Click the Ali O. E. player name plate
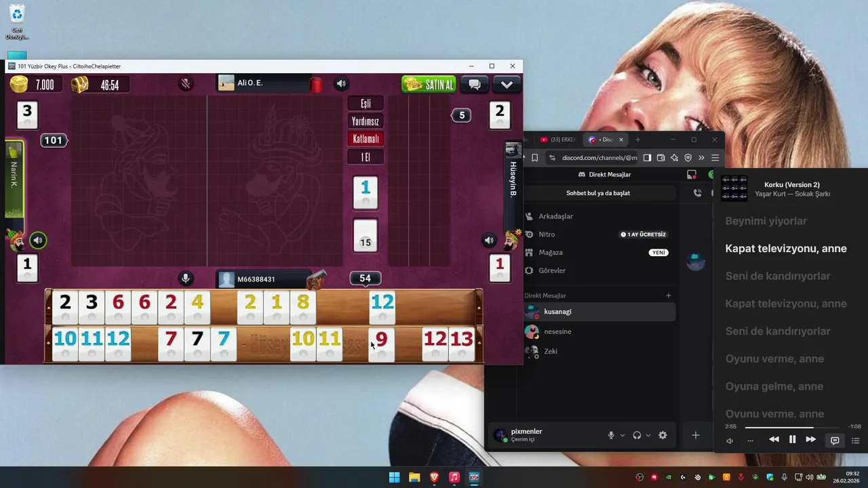 [264, 83]
